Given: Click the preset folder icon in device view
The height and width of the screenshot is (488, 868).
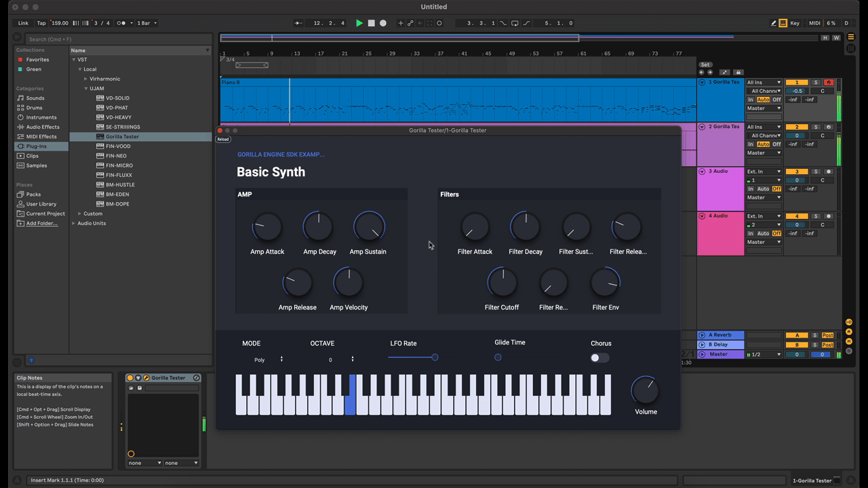Looking at the screenshot, I should (x=131, y=388).
